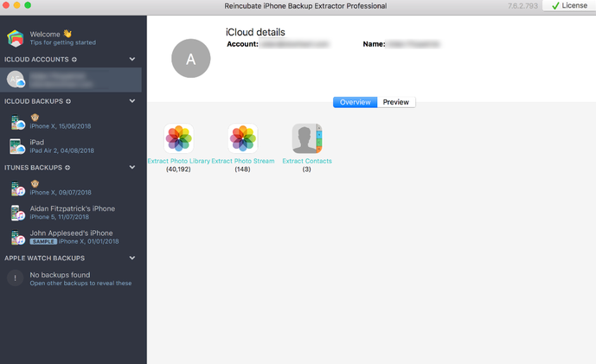Switch to the Preview tab
The height and width of the screenshot is (364, 596).
(396, 102)
